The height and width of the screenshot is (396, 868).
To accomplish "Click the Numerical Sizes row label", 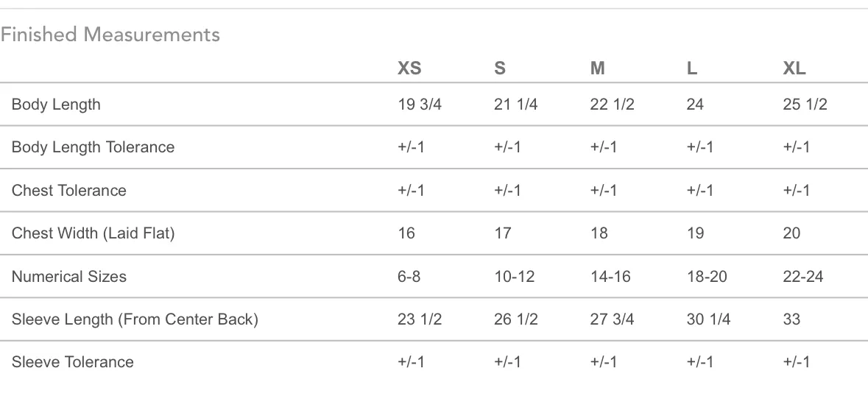I will tap(68, 277).
